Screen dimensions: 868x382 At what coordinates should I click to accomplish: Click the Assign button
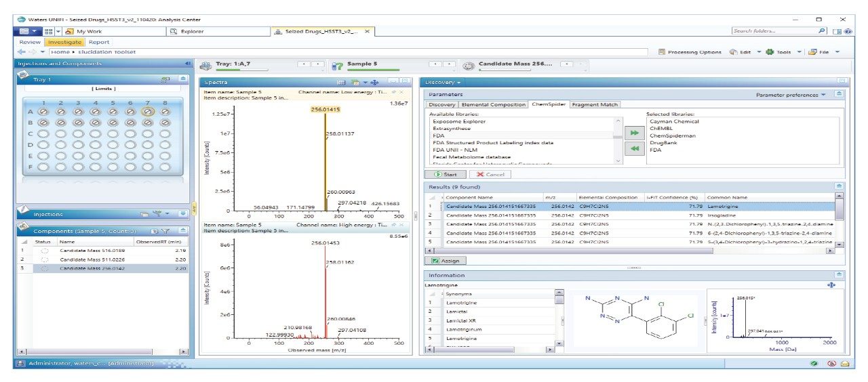pyautogui.click(x=446, y=260)
